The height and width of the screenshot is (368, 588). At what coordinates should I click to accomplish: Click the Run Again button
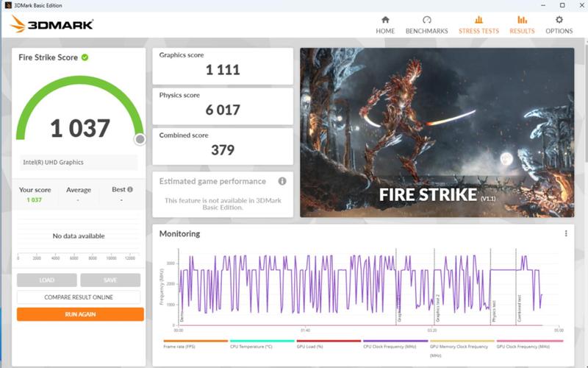point(80,314)
